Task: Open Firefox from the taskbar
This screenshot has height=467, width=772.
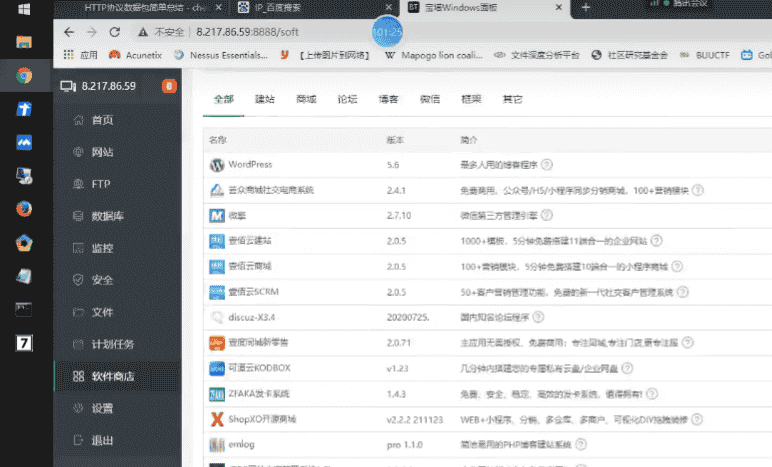Action: (24, 209)
